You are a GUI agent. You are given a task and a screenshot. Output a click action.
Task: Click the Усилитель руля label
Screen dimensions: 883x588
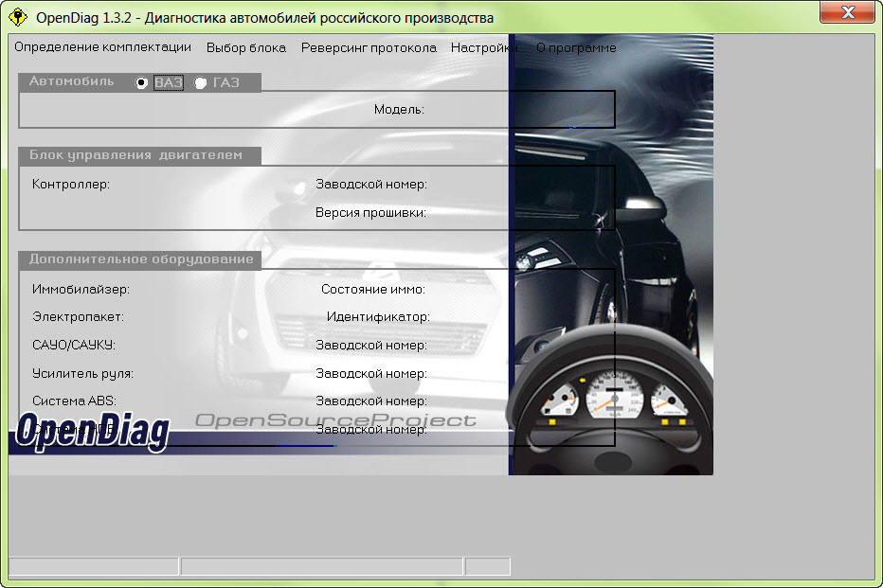pyautogui.click(x=82, y=374)
